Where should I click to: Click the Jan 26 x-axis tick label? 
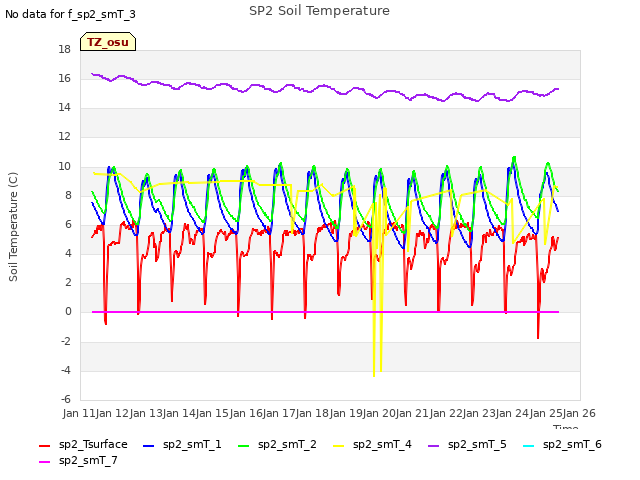pyautogui.click(x=579, y=413)
